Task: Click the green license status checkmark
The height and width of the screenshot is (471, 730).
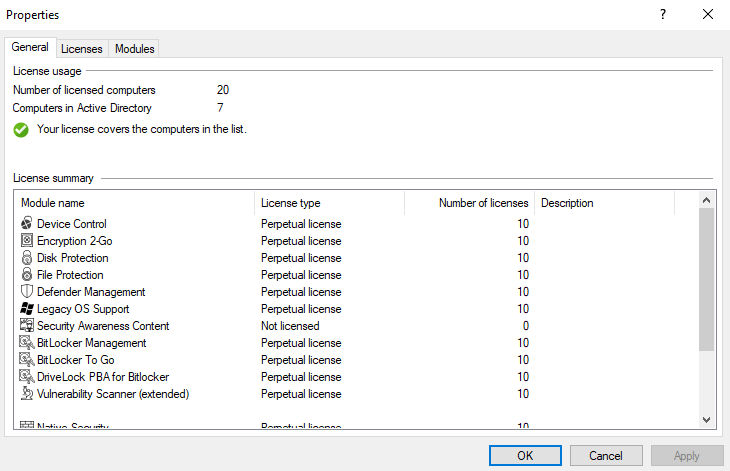Action: point(21,130)
